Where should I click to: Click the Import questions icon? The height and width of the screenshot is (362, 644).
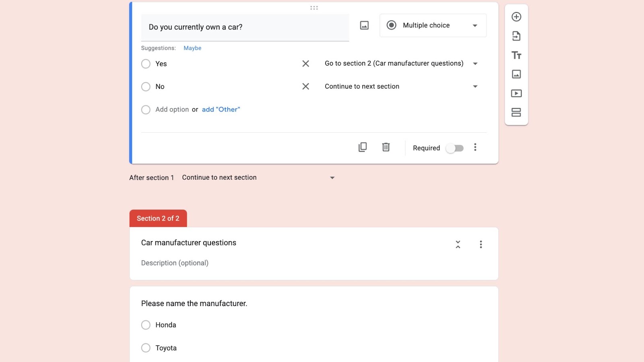[516, 36]
